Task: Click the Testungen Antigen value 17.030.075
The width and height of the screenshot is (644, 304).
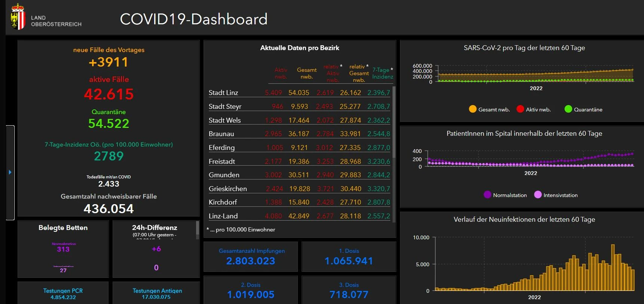Action: pyautogui.click(x=156, y=297)
